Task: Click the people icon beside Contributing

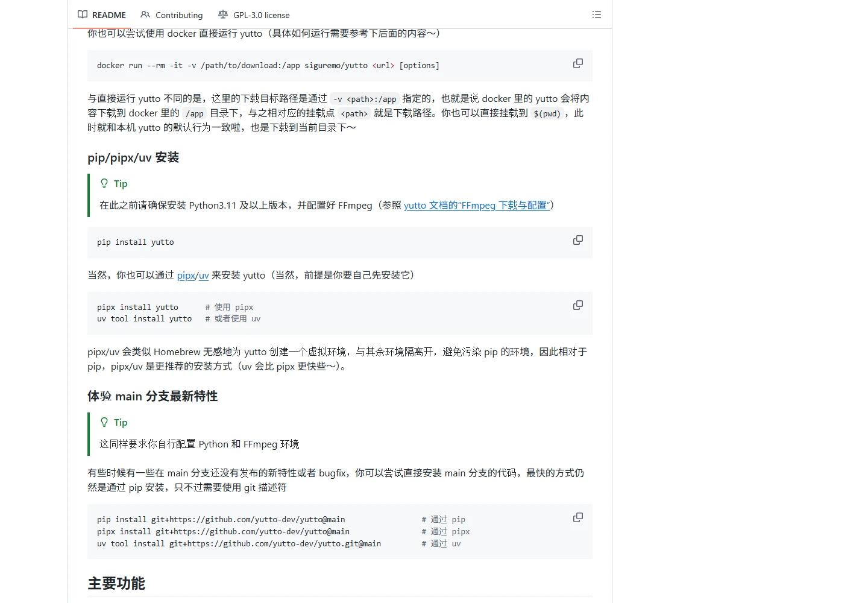Action: pyautogui.click(x=145, y=14)
